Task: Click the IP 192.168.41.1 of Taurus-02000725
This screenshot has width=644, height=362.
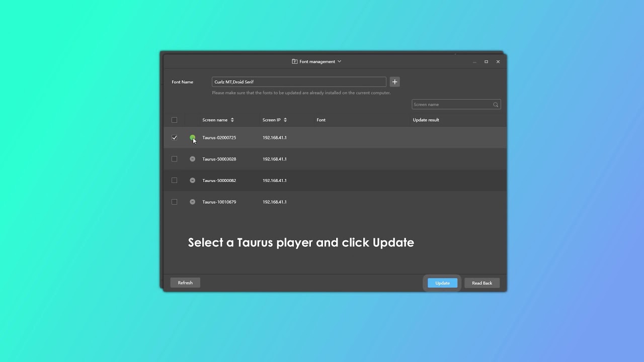Action: click(275, 138)
